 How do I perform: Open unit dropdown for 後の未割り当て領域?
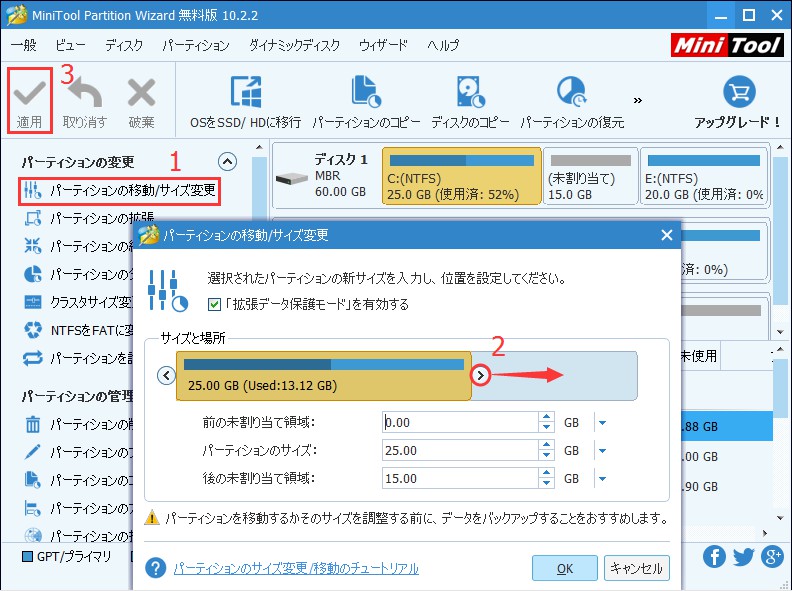pyautogui.click(x=602, y=478)
